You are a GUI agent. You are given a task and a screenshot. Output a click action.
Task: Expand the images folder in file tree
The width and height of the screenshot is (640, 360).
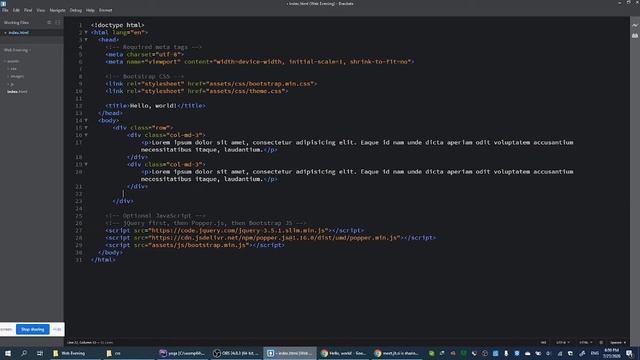(x=16, y=76)
